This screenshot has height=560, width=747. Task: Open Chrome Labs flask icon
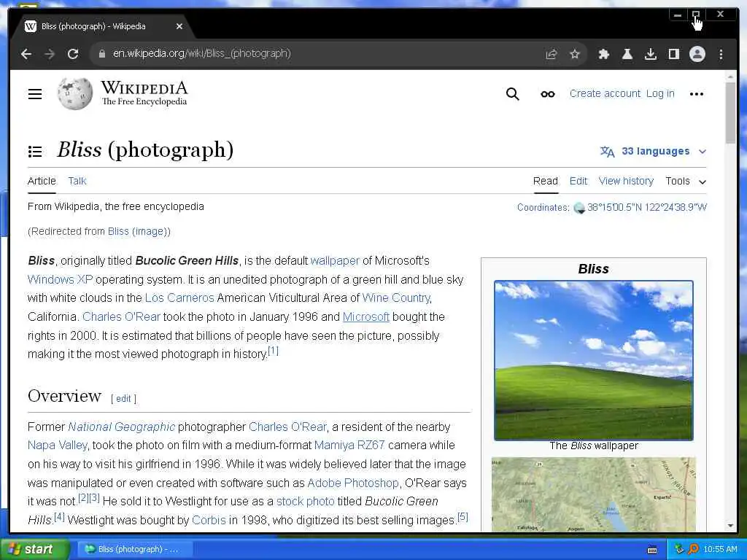(627, 54)
